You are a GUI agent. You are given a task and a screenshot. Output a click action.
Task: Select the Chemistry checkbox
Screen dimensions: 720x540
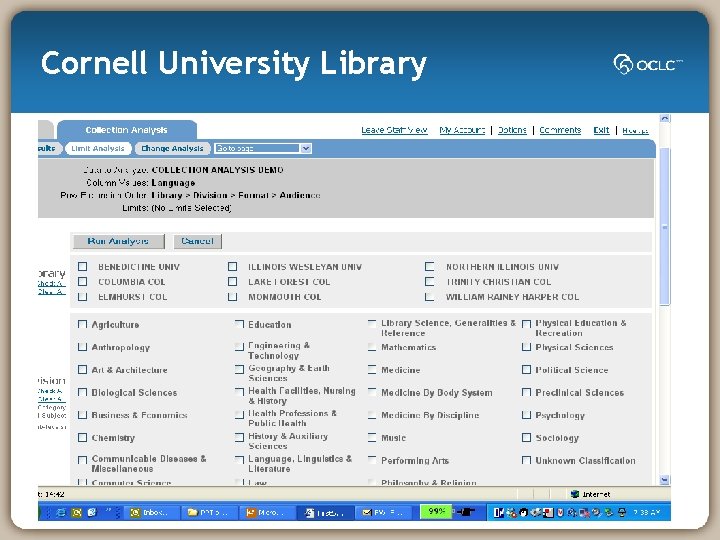point(83,438)
